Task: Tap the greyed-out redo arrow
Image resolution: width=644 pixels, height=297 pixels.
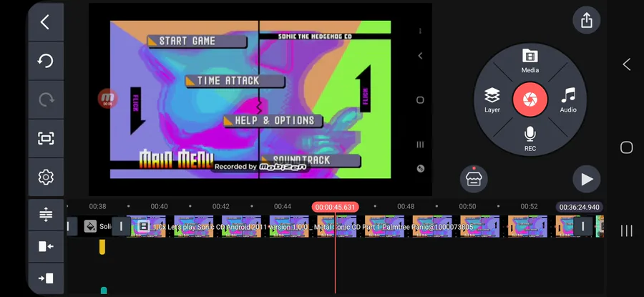Action: point(45,99)
